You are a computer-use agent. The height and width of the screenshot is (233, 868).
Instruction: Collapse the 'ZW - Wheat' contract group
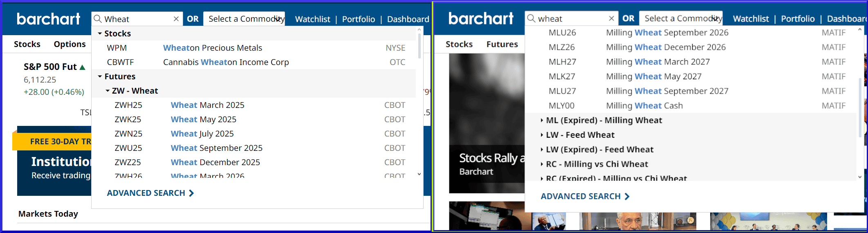click(x=108, y=91)
